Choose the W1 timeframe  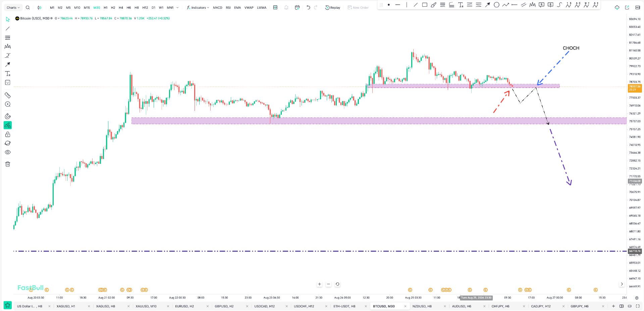click(161, 7)
